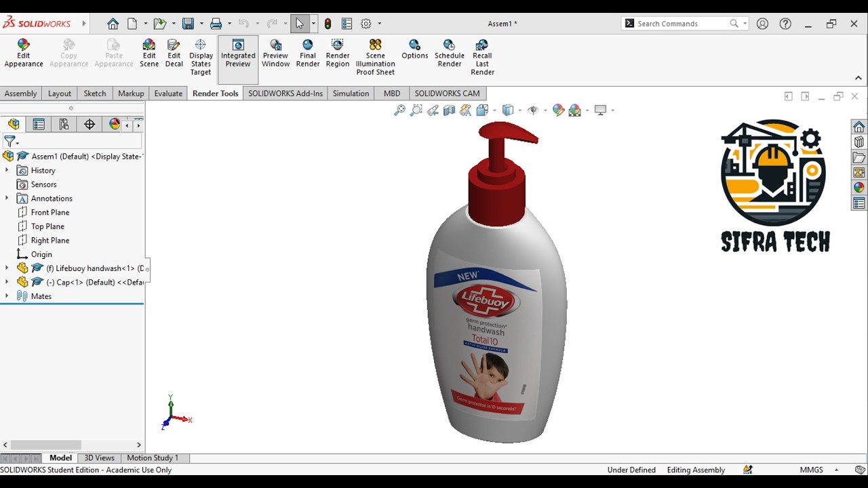Open the DimXpertManager tab
This screenshot has width=868, height=488.
(90, 124)
